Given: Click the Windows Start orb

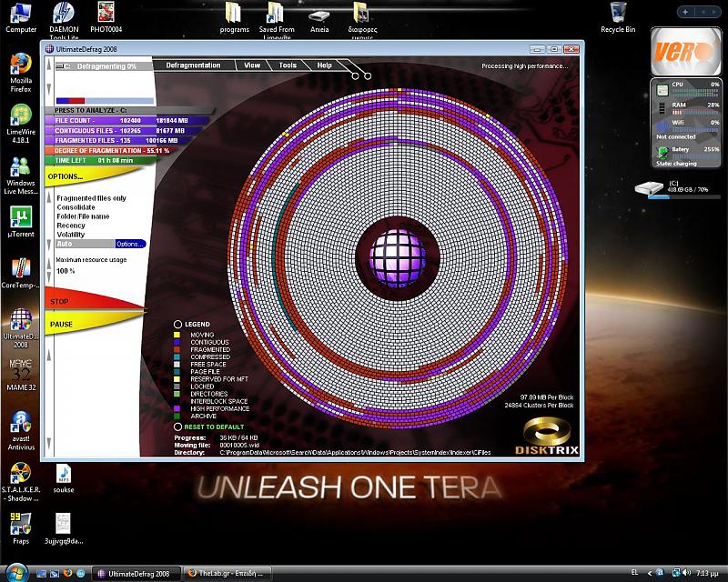Looking at the screenshot, I should coord(16,573).
